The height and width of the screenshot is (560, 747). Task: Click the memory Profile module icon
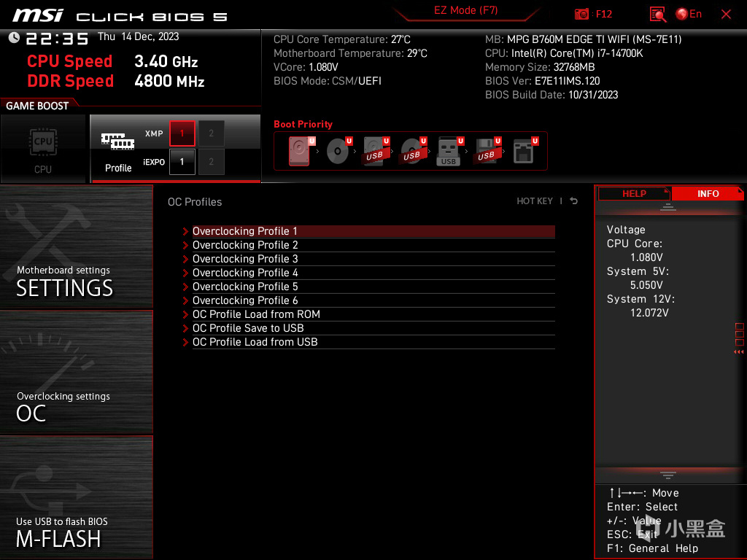pyautogui.click(x=117, y=141)
